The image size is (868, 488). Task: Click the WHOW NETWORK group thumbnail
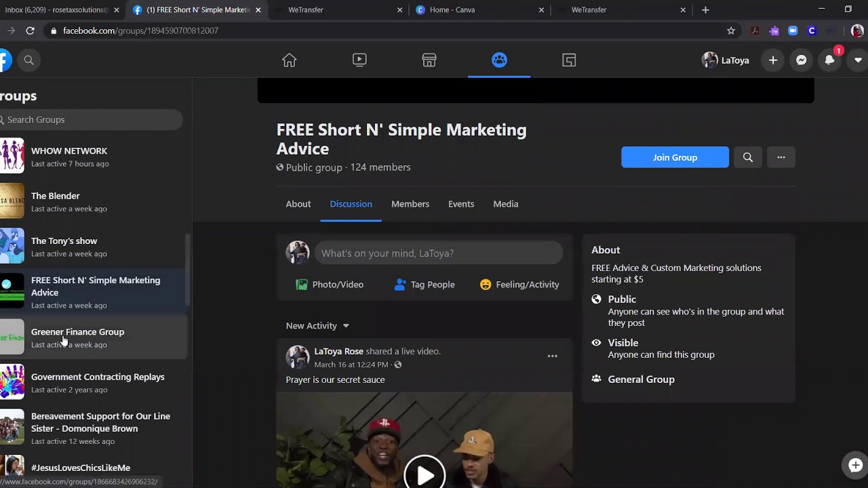click(12, 156)
